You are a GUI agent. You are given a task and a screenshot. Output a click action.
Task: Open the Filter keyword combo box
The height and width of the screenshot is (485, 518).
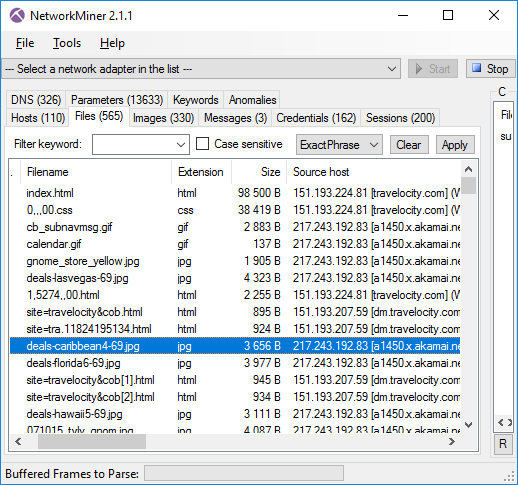141,145
